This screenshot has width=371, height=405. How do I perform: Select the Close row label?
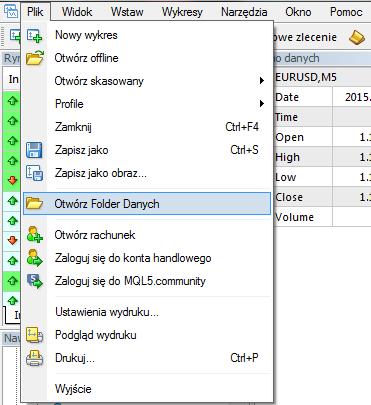pos(289,197)
